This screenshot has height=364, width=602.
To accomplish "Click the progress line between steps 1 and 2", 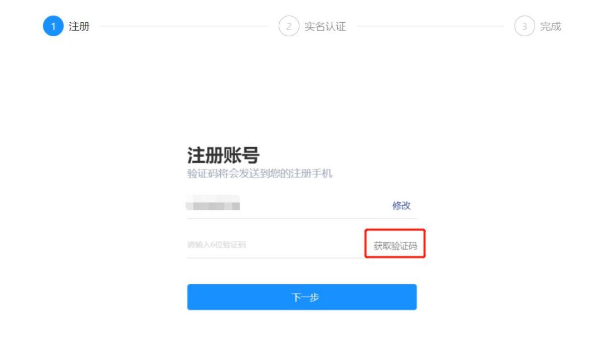I will pyautogui.click(x=184, y=26).
